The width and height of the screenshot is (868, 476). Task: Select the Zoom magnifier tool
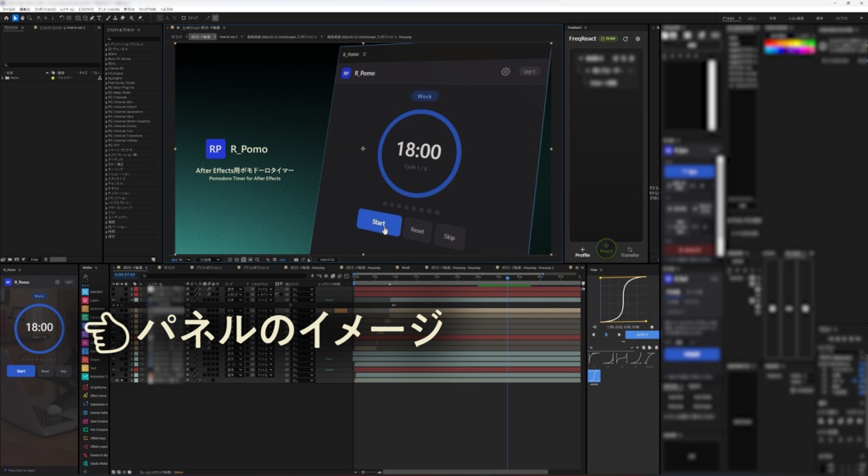[x=30, y=19]
